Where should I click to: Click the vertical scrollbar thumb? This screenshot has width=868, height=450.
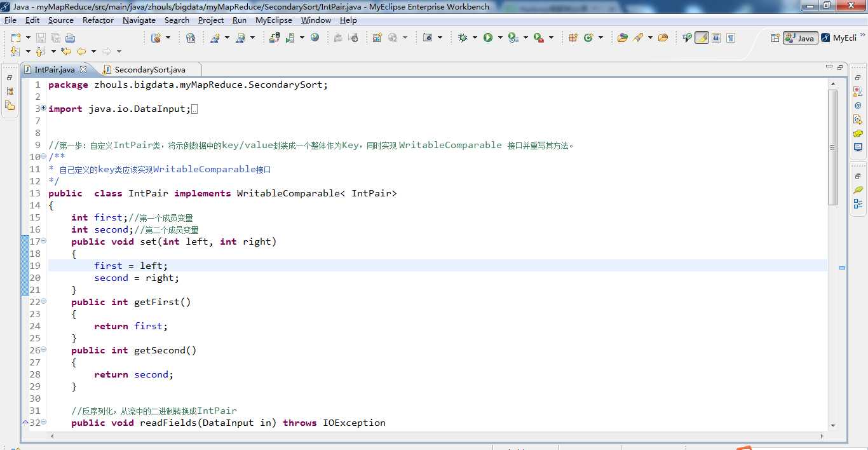[x=832, y=147]
